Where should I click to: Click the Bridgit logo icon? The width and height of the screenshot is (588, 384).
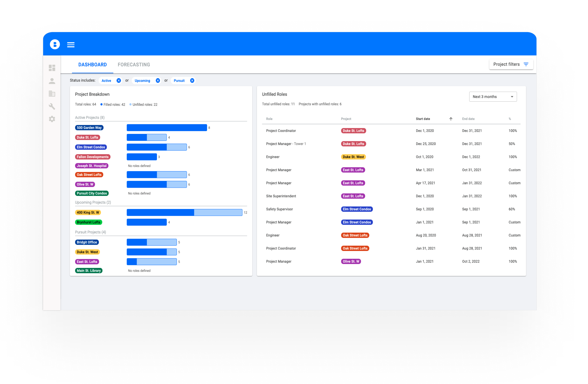(55, 45)
